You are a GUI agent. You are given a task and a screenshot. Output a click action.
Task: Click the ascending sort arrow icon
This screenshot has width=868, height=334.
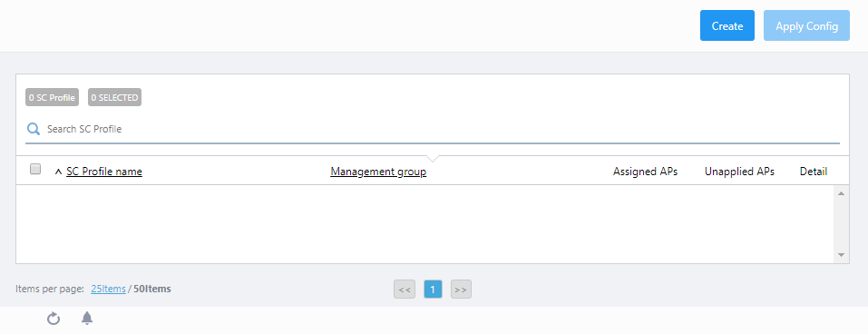pos(58,172)
